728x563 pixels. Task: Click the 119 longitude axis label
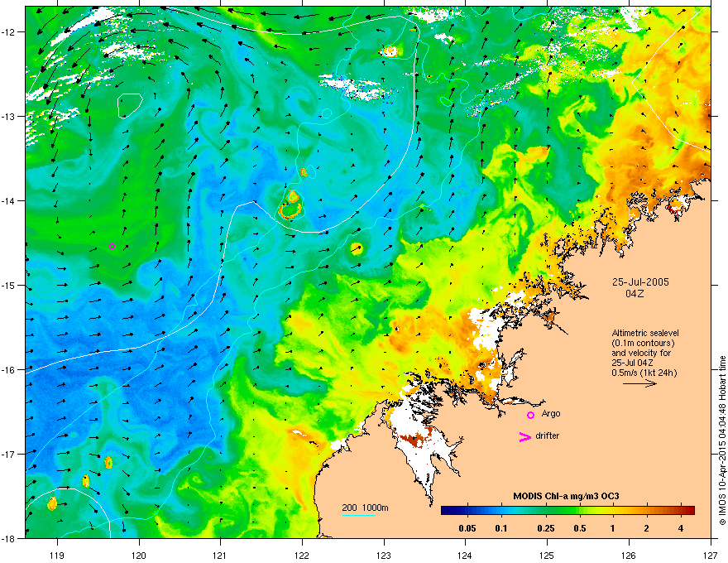57,556
